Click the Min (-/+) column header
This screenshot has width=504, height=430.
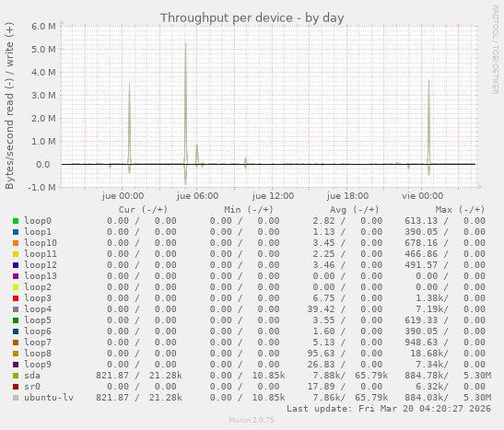click(249, 210)
